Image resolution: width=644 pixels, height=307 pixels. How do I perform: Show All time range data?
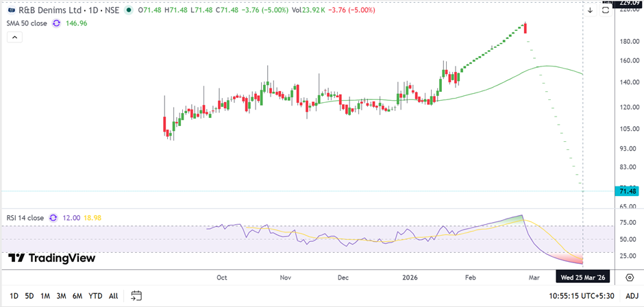[x=113, y=296]
